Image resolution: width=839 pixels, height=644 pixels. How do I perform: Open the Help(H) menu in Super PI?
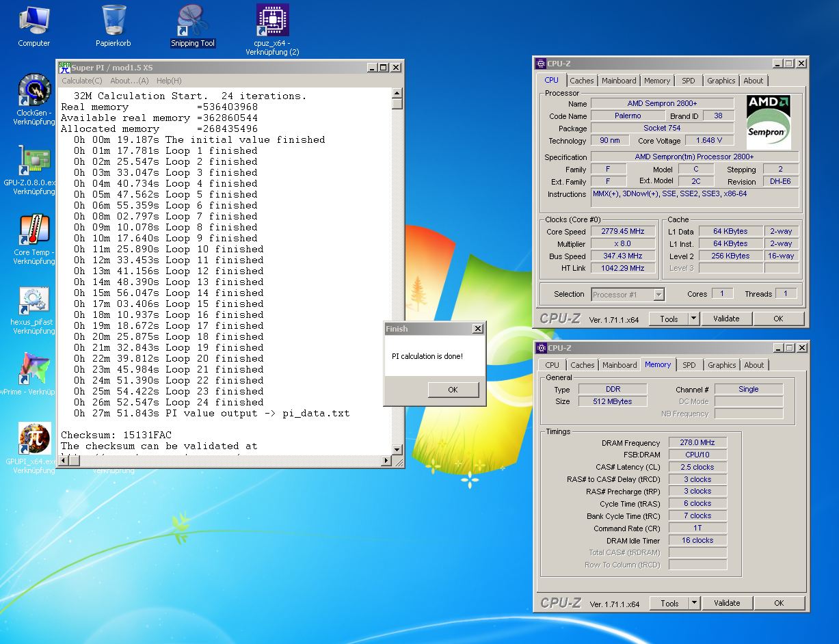(x=169, y=81)
